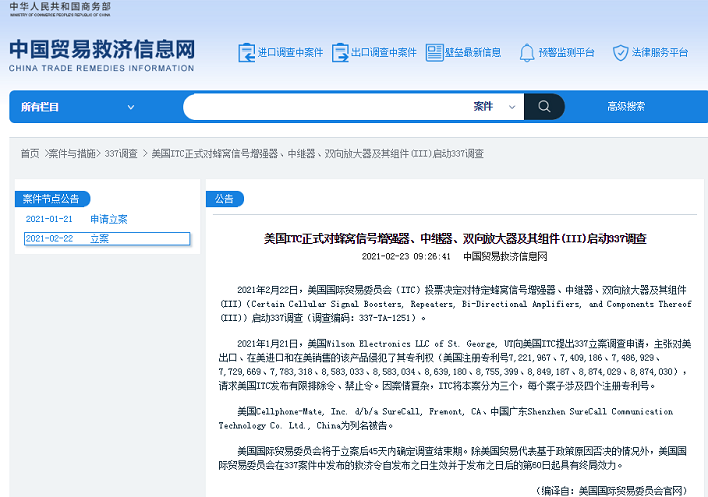The height and width of the screenshot is (497, 708).
Task: Open 高级搜索 advanced search
Action: 626,107
